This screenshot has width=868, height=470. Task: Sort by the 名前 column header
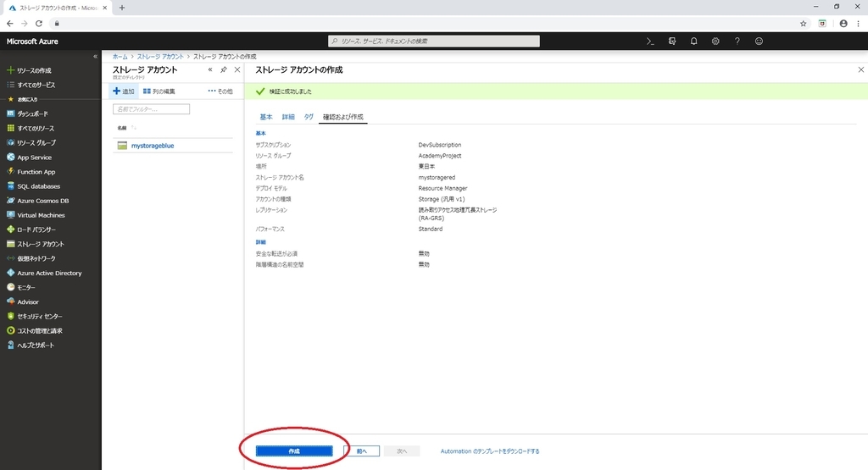pyautogui.click(x=122, y=128)
